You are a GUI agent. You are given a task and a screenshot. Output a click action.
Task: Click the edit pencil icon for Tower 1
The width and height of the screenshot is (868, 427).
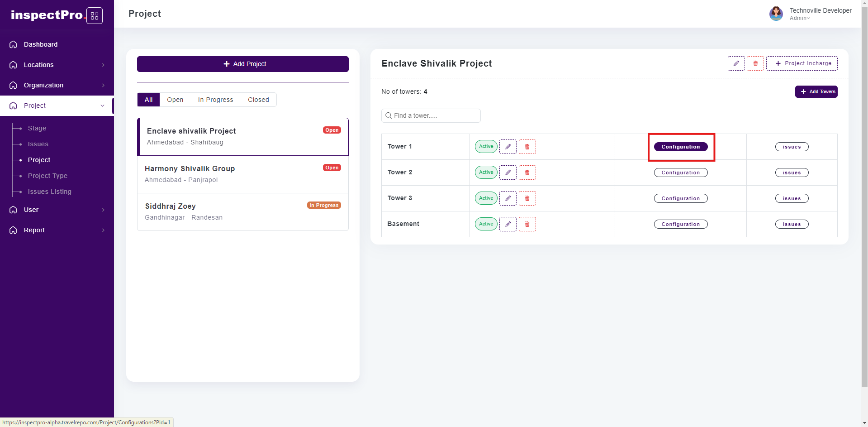tap(508, 147)
